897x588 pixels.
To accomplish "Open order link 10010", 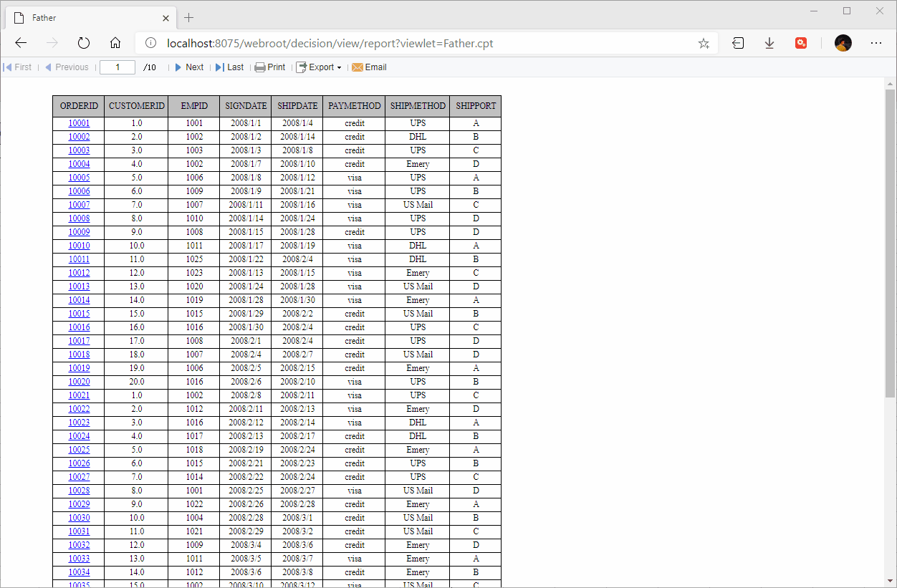I will 79,246.
